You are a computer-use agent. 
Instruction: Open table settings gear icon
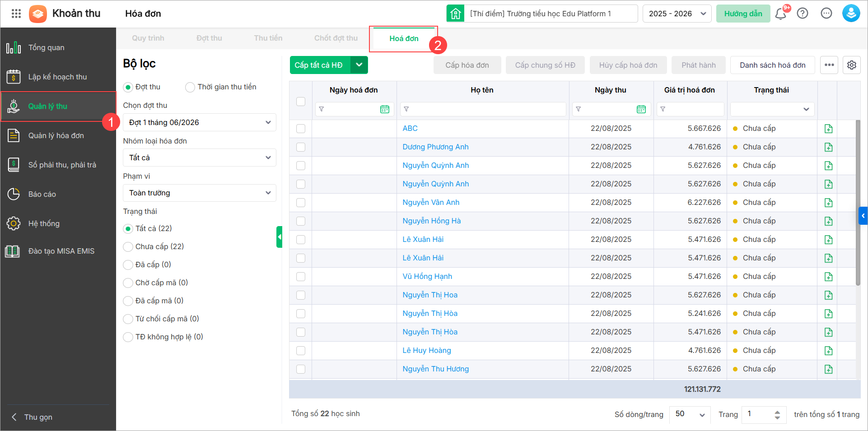[x=852, y=65]
